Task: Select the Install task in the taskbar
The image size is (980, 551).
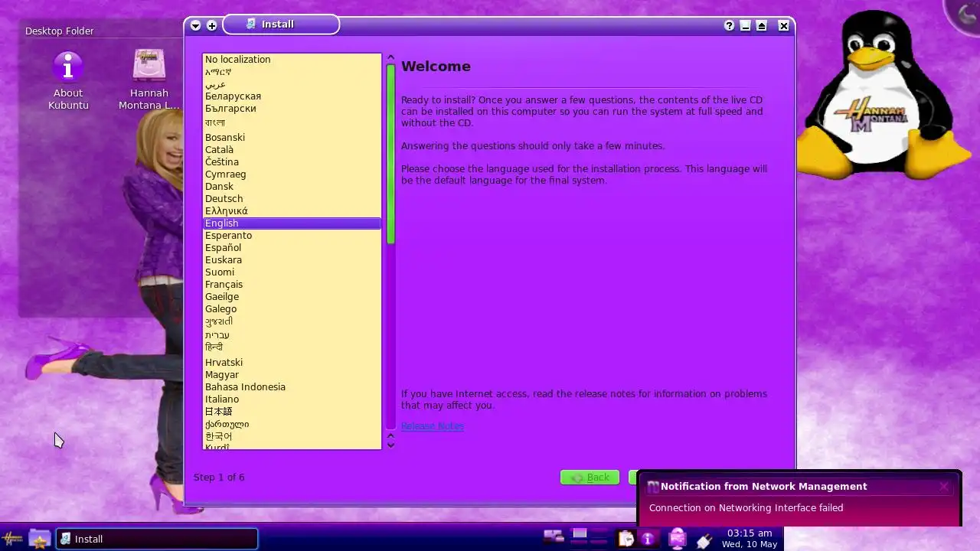Action: click(x=157, y=539)
